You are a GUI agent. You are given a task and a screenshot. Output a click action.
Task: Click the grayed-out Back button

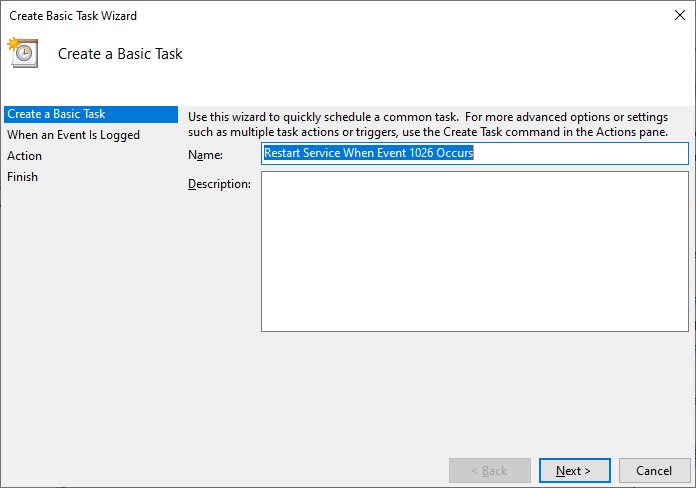tap(490, 470)
